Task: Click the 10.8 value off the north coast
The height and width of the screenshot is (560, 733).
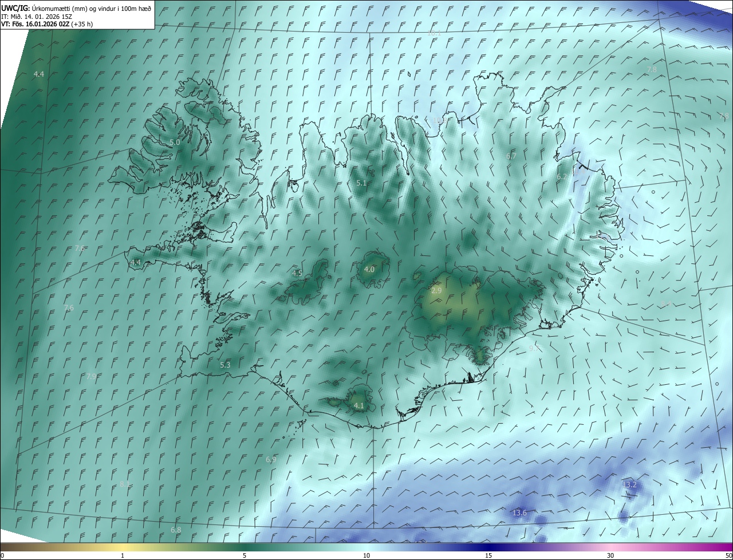Action: (x=439, y=120)
